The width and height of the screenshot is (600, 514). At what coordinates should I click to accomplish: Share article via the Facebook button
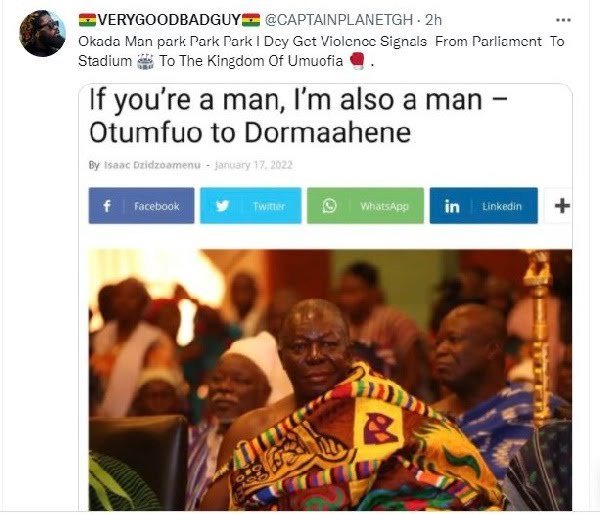pos(142,206)
